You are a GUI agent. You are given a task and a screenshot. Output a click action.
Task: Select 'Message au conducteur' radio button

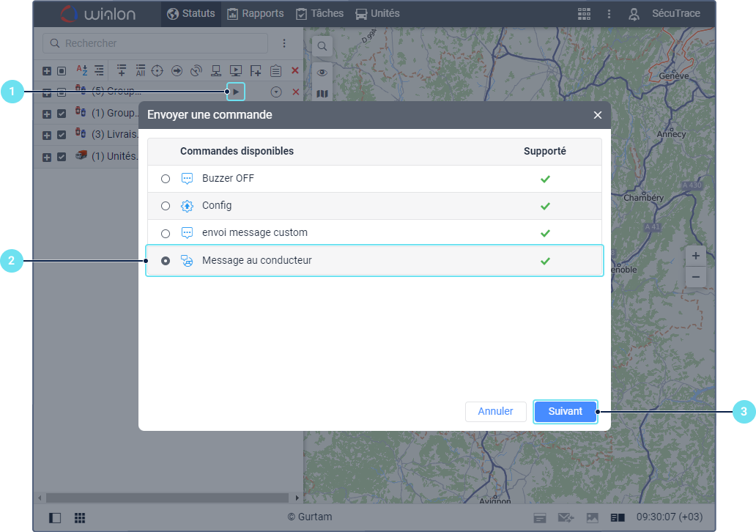click(166, 261)
